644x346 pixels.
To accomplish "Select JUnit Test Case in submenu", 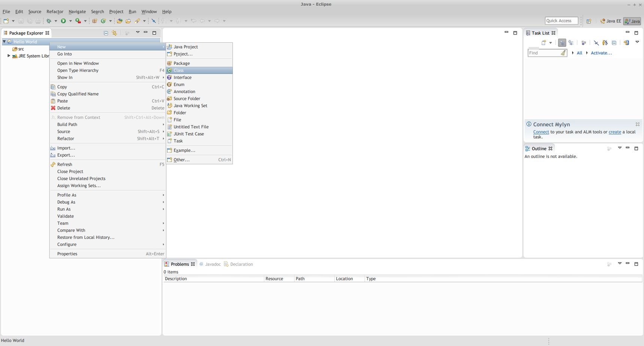I will pyautogui.click(x=200, y=134).
